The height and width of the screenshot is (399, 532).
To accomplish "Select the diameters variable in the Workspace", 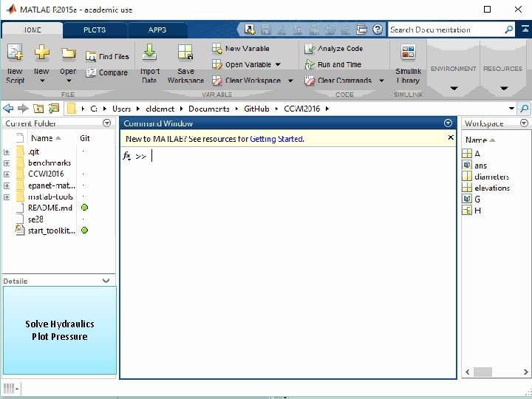I will (x=491, y=177).
